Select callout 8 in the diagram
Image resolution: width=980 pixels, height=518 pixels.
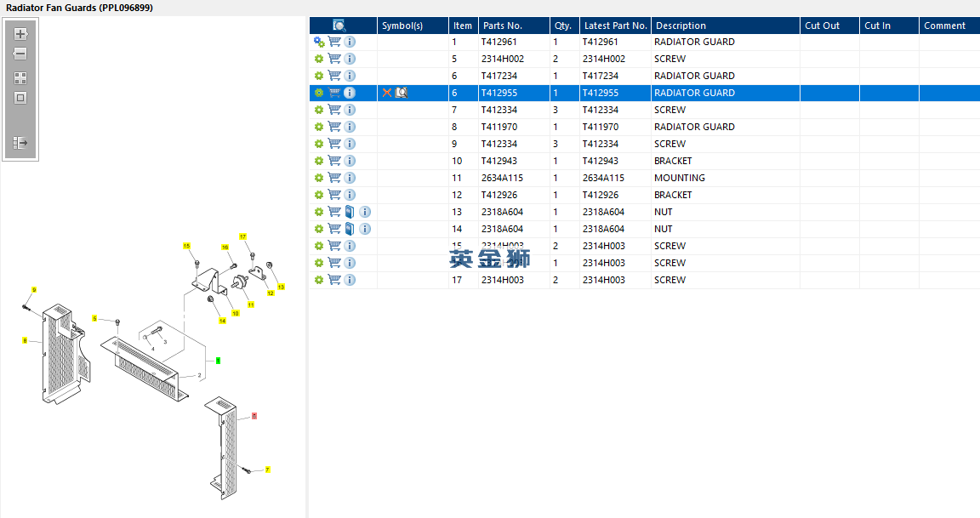[25, 340]
